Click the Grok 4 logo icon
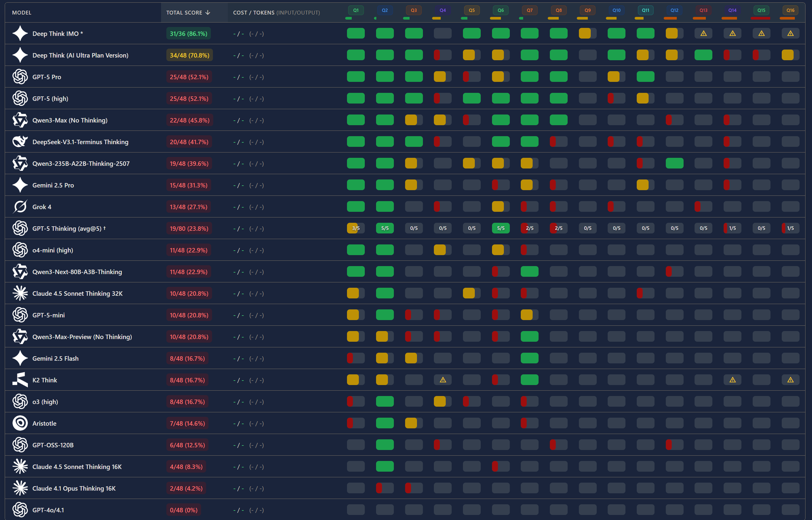812x520 pixels. point(20,207)
